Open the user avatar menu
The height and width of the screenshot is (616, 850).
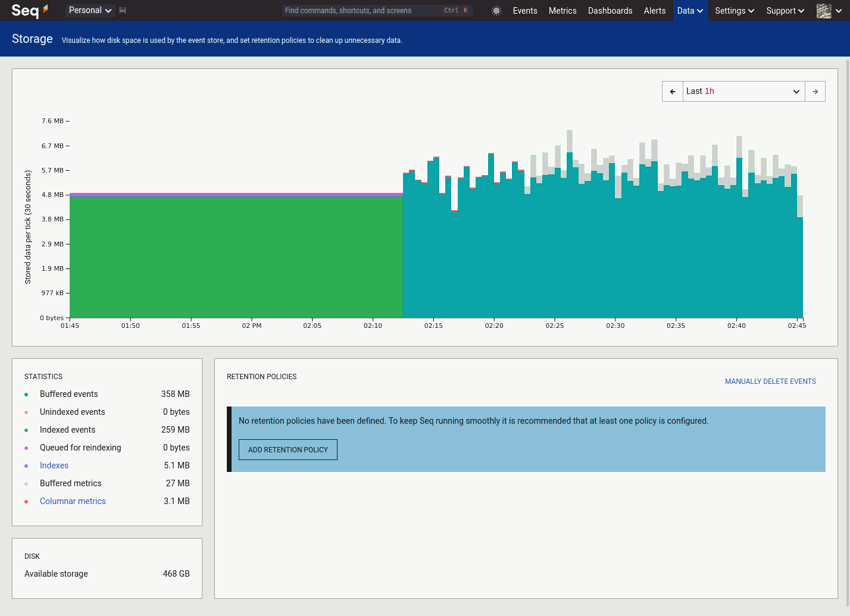[829, 11]
